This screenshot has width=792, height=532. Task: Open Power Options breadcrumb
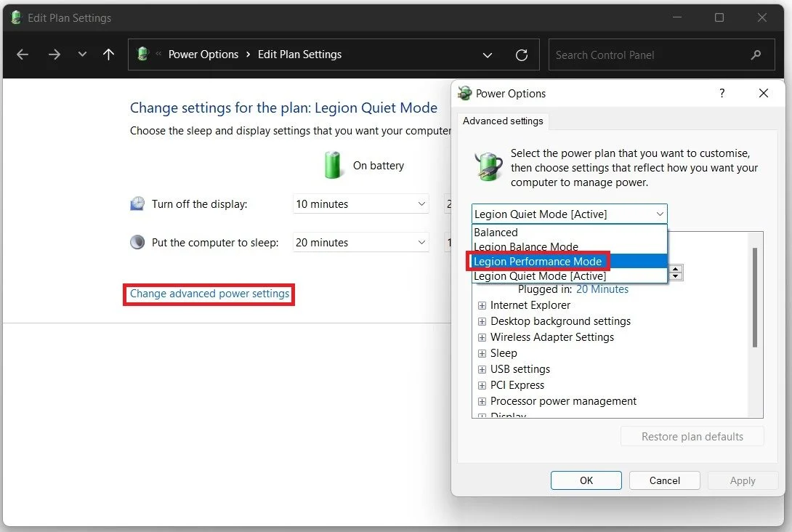[203, 55]
